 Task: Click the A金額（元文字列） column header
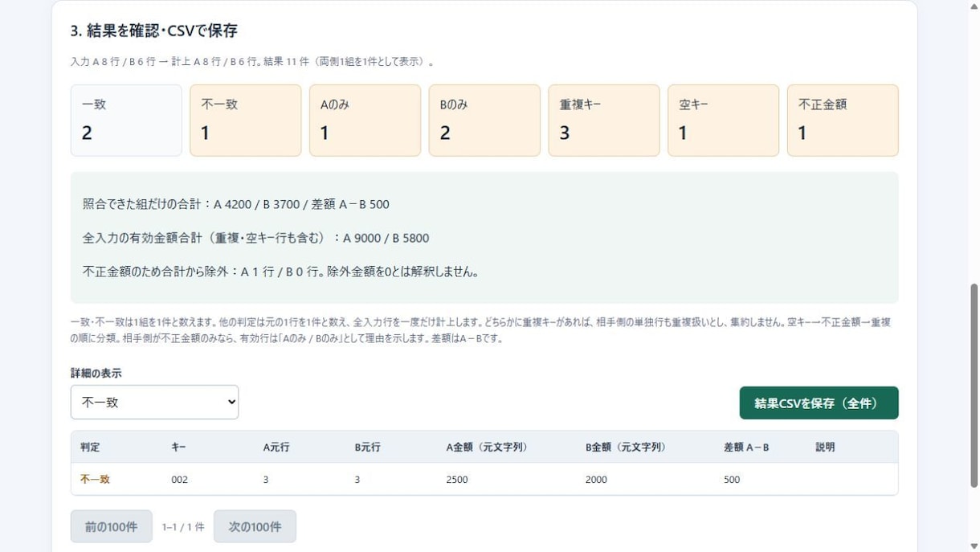(x=487, y=447)
